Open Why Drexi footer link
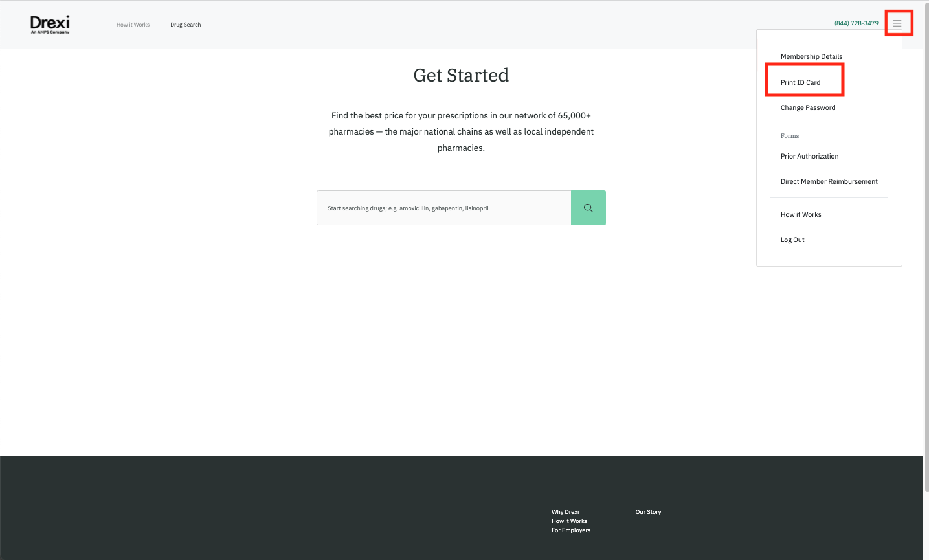This screenshot has height=560, width=929. pyautogui.click(x=565, y=512)
